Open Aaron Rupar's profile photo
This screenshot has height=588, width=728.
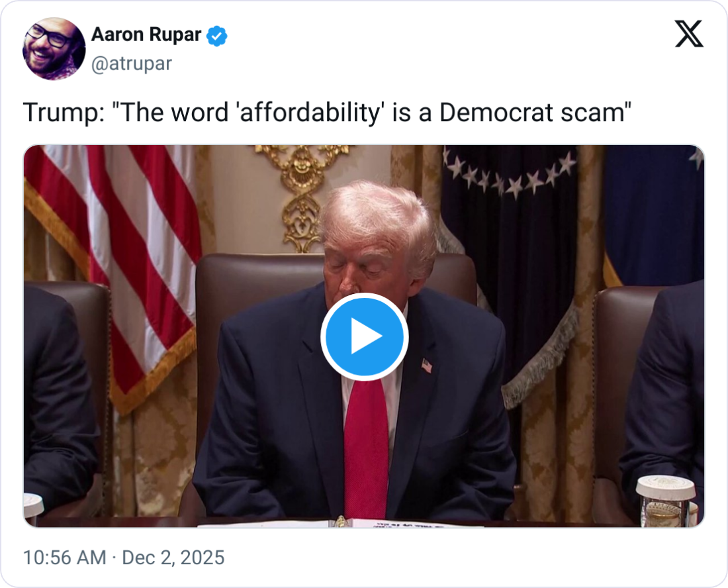tap(54, 49)
